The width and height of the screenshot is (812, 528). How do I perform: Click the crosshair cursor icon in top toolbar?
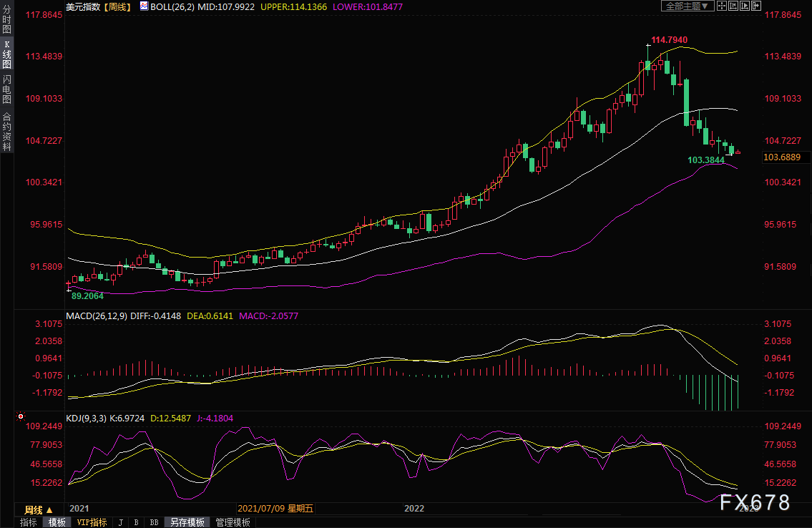point(723,6)
